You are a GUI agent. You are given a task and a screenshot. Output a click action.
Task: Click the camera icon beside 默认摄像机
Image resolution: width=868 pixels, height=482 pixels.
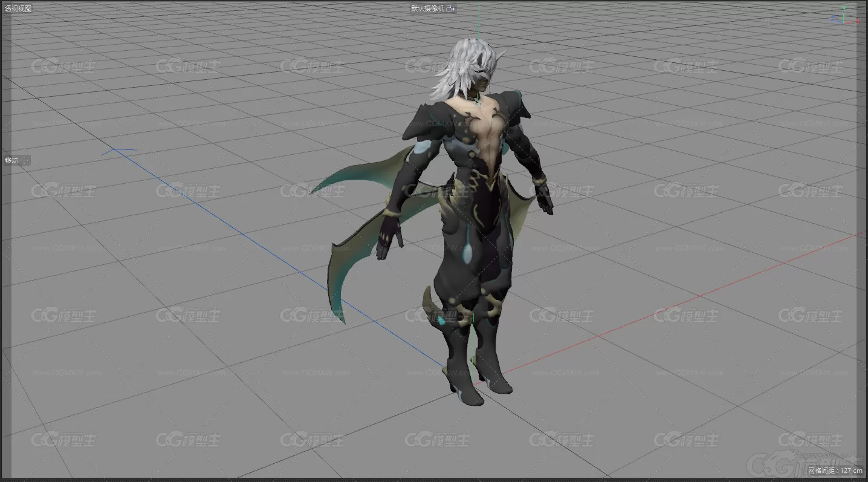(450, 8)
